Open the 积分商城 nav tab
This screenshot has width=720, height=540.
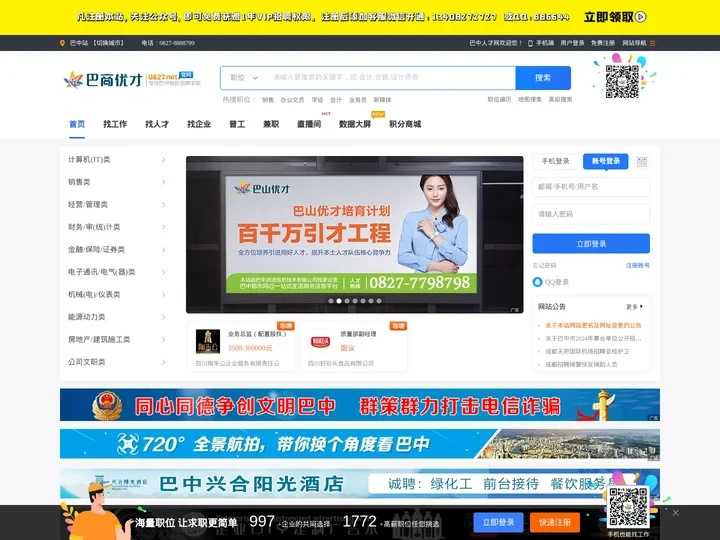tap(405, 124)
